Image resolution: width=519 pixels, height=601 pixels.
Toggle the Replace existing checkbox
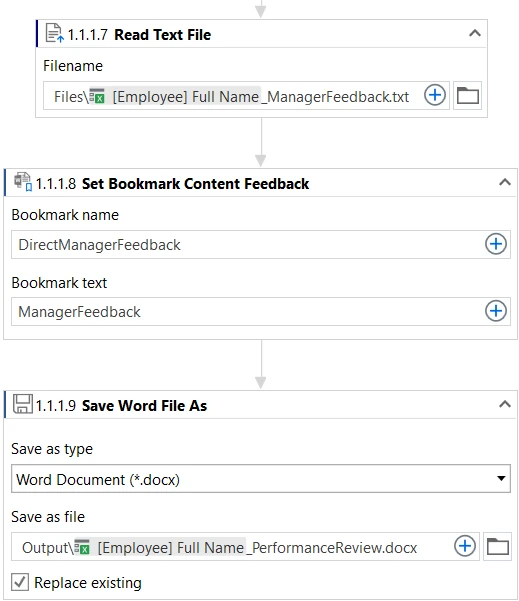[20, 582]
